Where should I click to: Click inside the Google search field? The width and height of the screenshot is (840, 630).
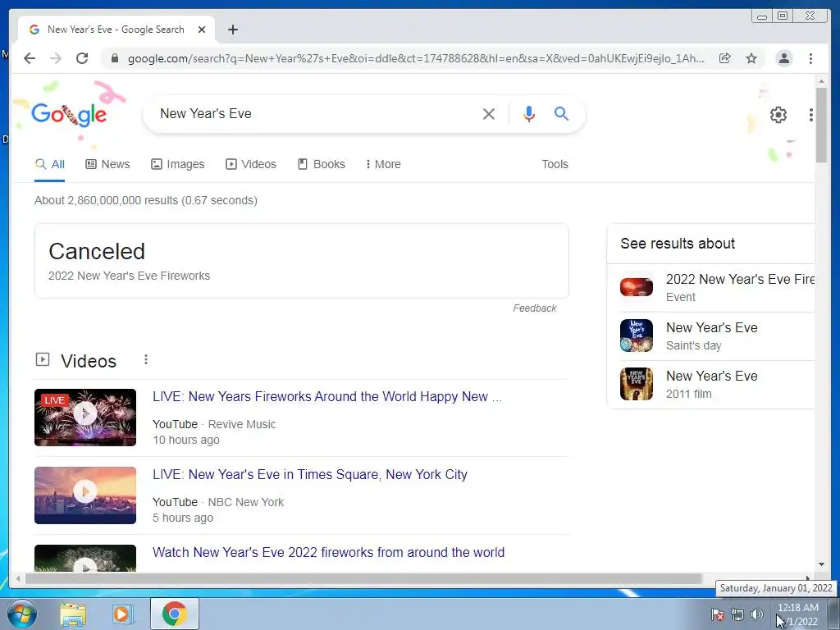[316, 113]
